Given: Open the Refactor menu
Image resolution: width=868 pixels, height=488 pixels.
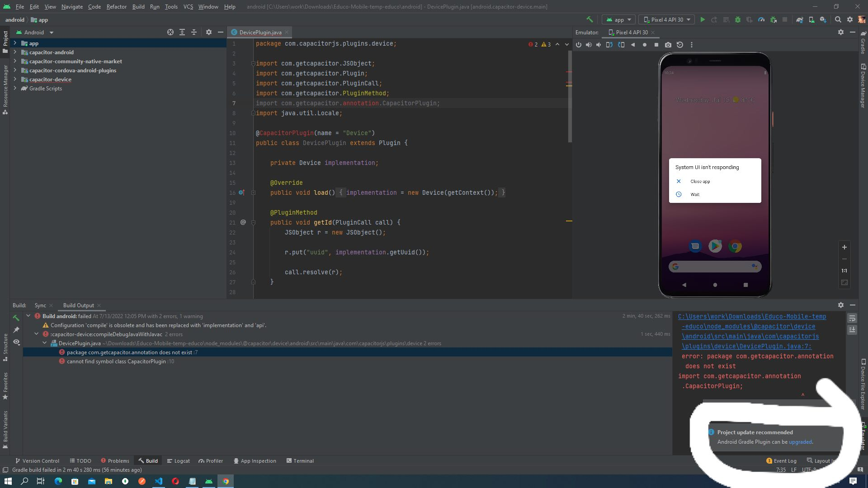Looking at the screenshot, I should tap(116, 6).
